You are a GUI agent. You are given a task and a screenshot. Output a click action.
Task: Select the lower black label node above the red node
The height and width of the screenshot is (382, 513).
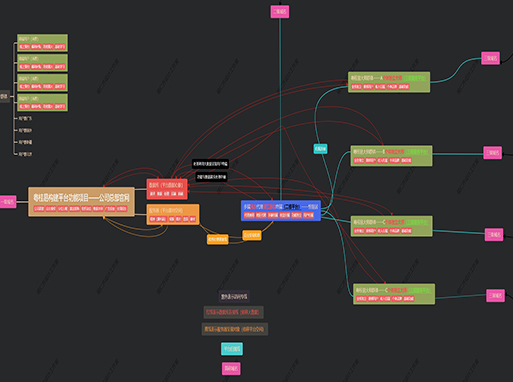(211, 177)
